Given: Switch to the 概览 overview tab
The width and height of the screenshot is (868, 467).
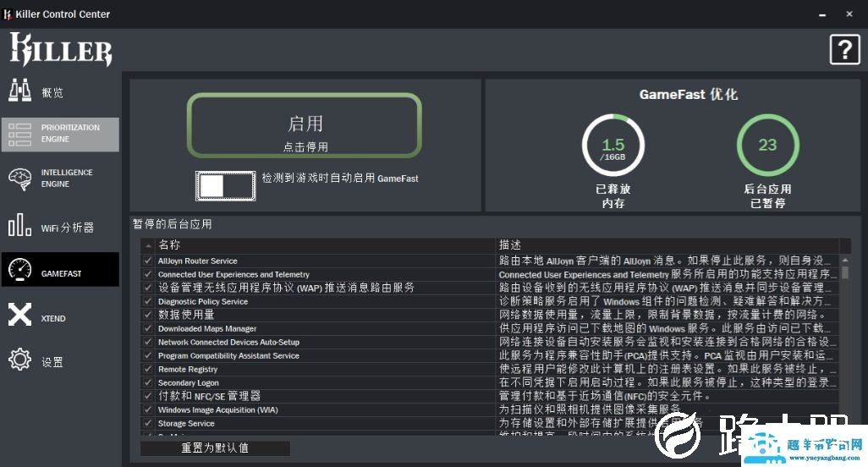Looking at the screenshot, I should click(60, 91).
